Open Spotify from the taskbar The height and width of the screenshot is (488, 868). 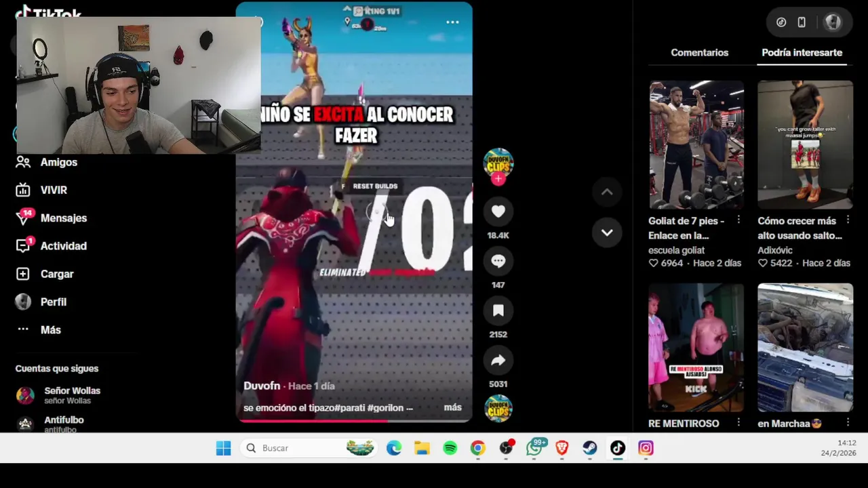click(x=450, y=448)
